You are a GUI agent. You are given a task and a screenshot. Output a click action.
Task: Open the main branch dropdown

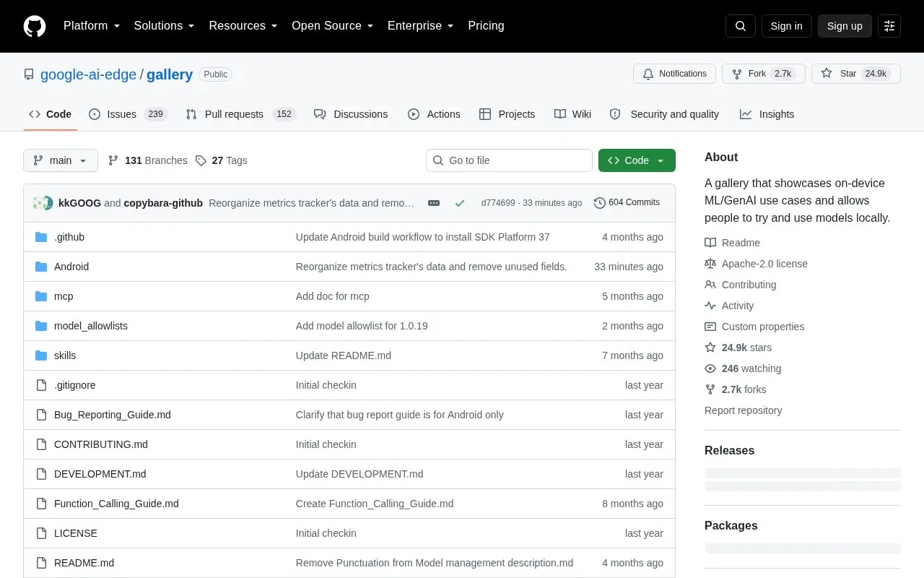point(61,160)
